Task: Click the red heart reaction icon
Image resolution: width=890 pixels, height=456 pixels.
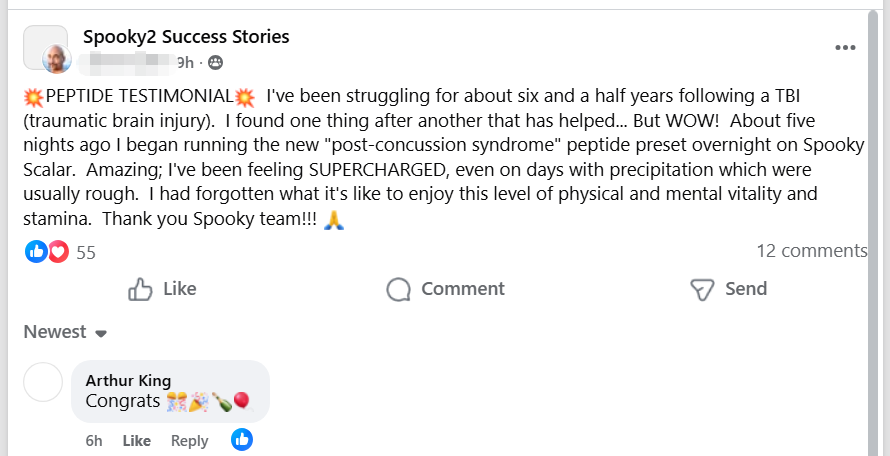Action: (57, 252)
